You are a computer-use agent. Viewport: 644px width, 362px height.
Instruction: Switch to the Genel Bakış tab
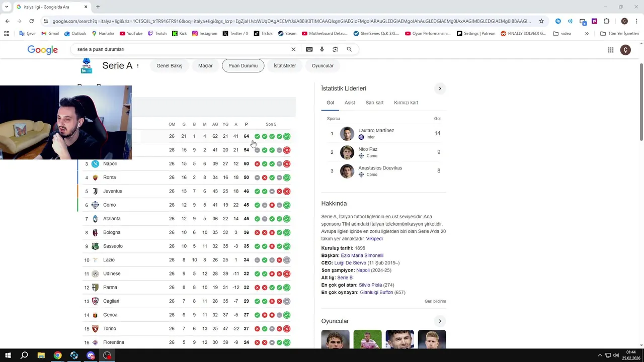click(x=170, y=66)
